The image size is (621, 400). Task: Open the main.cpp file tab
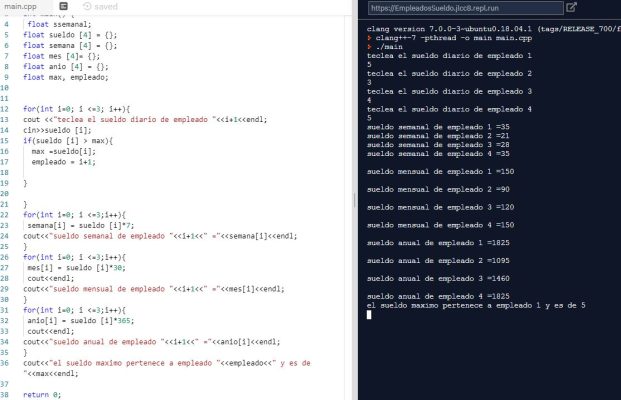pos(18,6)
